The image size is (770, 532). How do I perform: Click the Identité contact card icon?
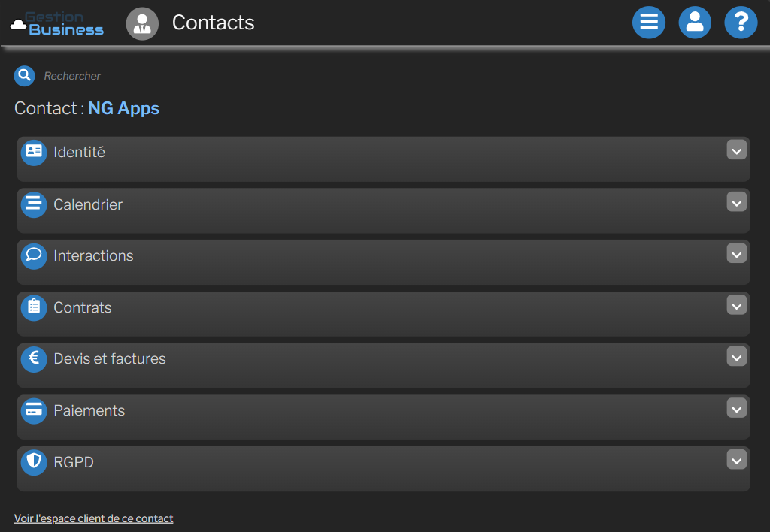[33, 152]
